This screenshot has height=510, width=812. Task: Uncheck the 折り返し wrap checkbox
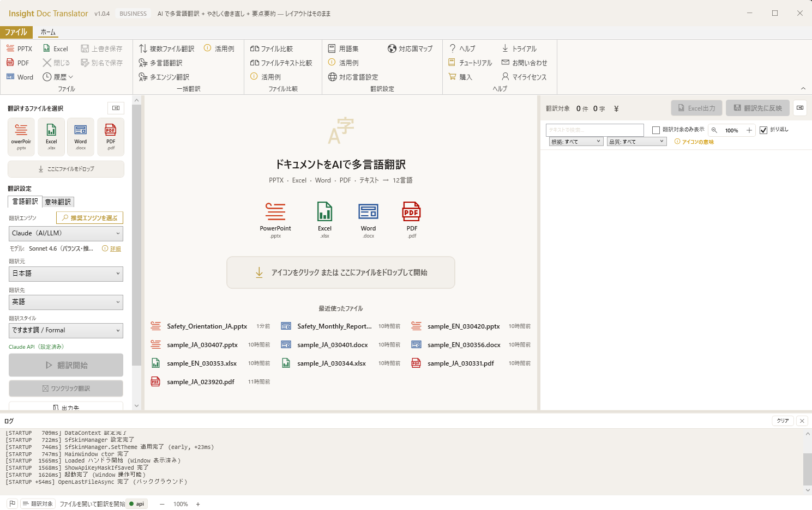(x=763, y=130)
